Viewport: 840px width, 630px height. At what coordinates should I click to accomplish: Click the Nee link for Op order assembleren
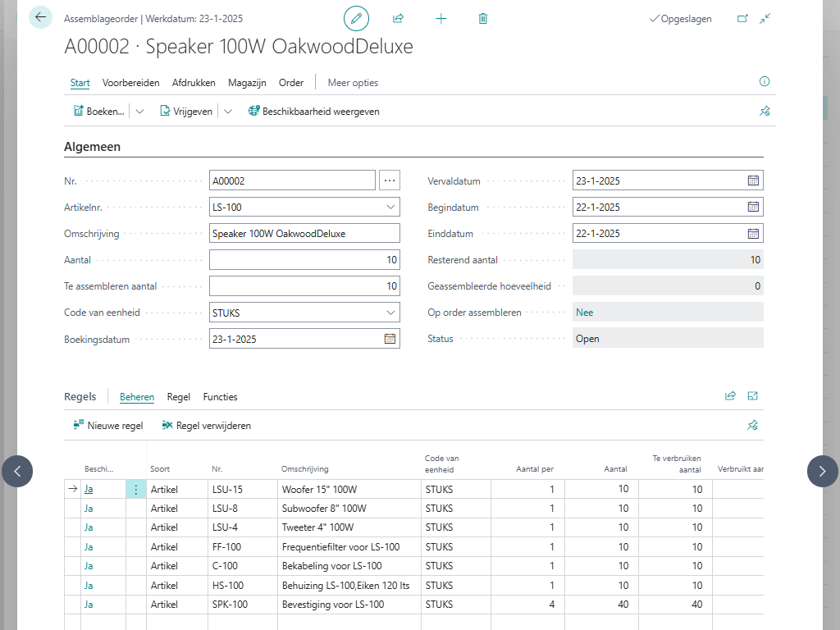point(584,313)
